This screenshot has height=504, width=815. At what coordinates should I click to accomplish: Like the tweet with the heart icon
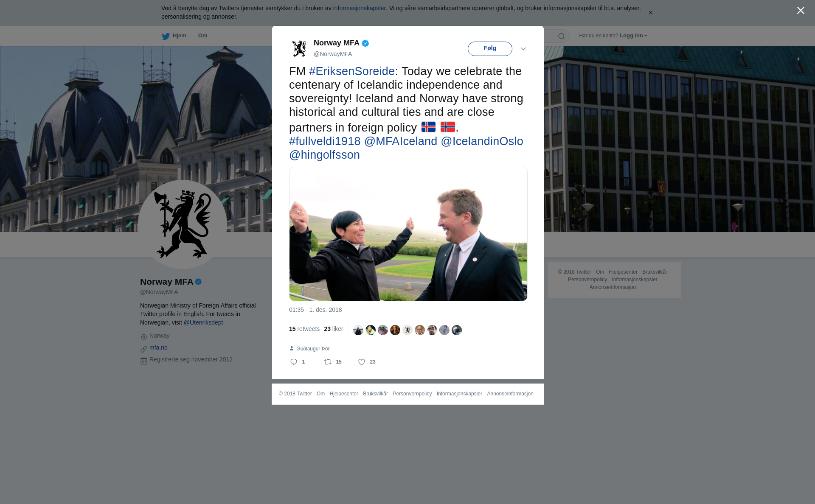pos(362,362)
